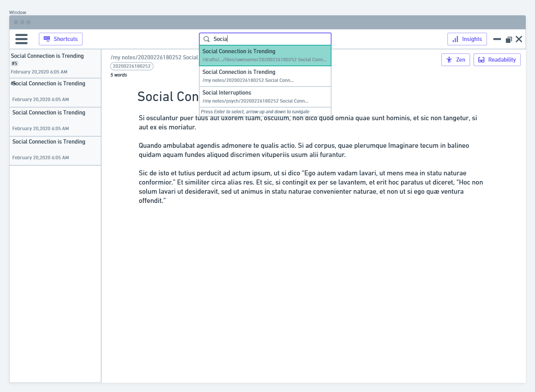This screenshot has width=535, height=392.
Task: Minimize the app window
Action: (497, 39)
